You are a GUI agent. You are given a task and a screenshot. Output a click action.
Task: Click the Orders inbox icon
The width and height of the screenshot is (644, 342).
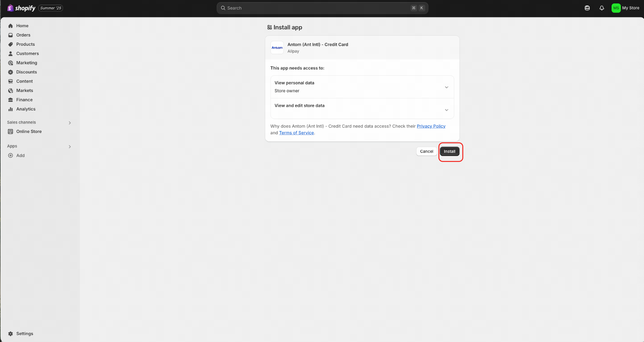coord(11,35)
